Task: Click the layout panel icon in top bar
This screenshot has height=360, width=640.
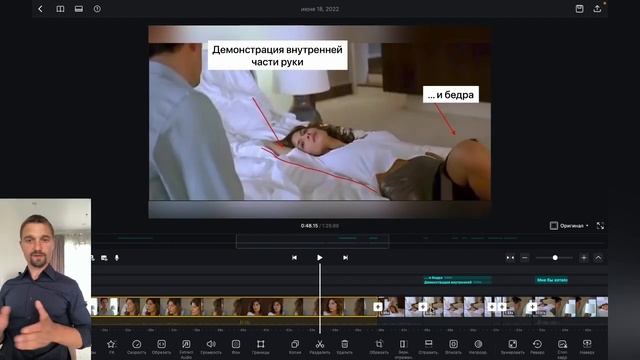Action: (x=79, y=9)
